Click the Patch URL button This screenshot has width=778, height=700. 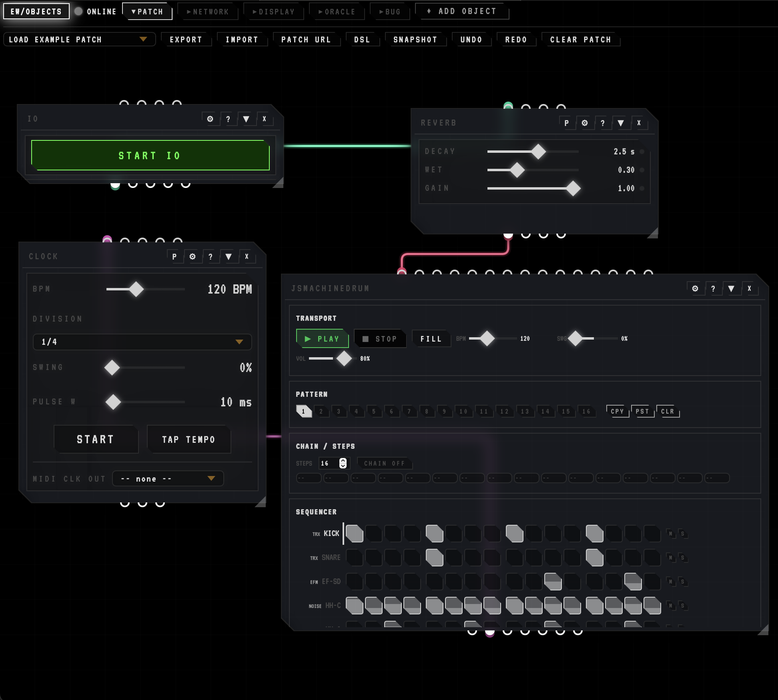tap(307, 40)
